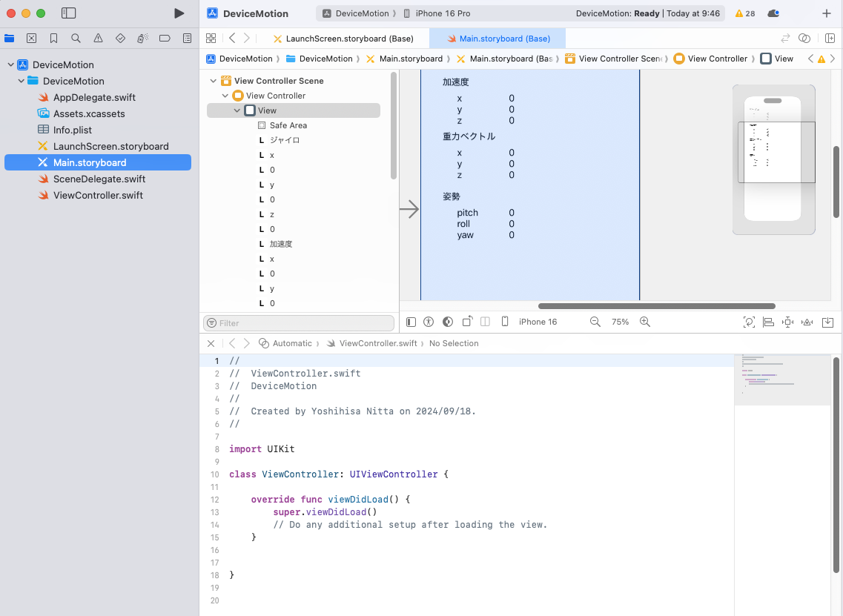The image size is (843, 616).
Task: Open the iPhone 16 Pro destination selector
Action: [442, 13]
